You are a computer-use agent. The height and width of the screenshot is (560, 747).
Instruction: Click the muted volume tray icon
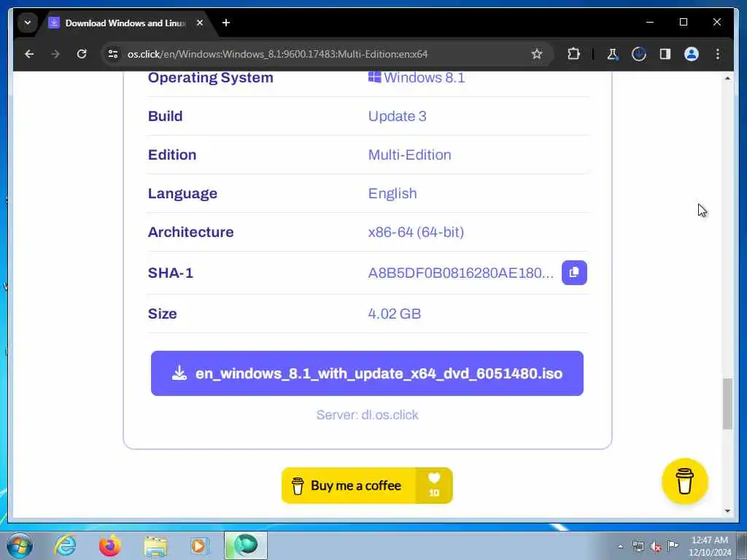tap(656, 546)
